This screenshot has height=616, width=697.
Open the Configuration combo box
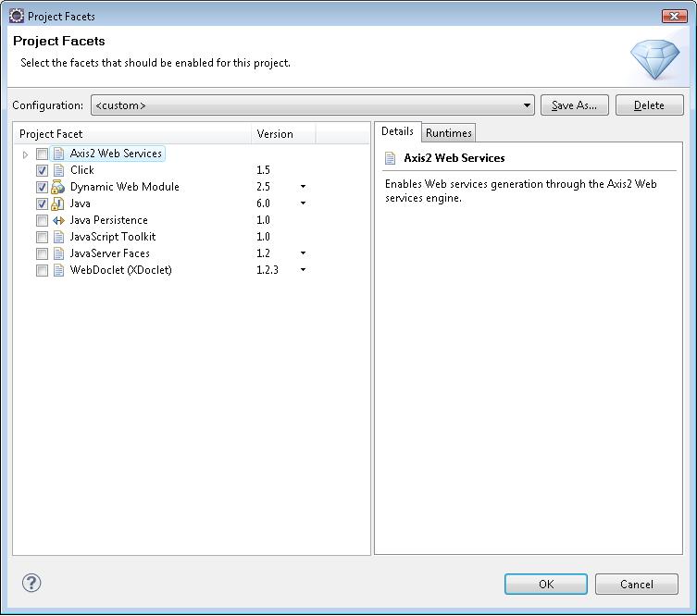(313, 105)
